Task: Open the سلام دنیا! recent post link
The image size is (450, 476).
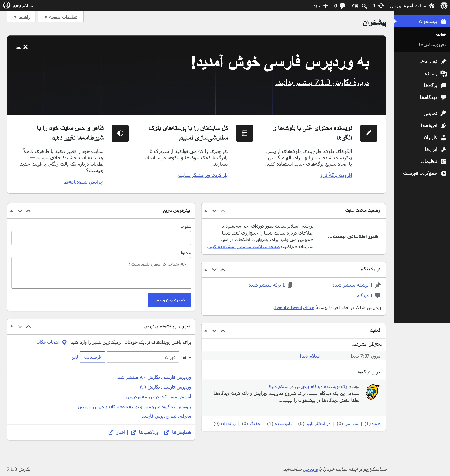Action: point(310,356)
